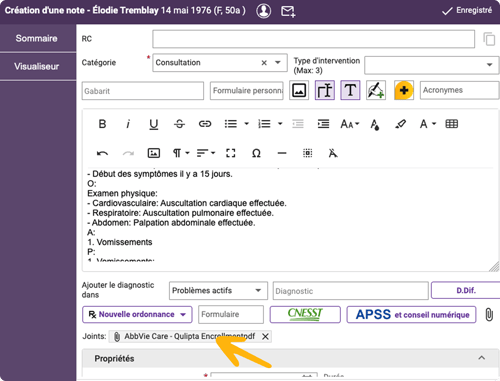Screen dimensions: 500x381
Task: Insert a horizontal line
Action: tap(282, 153)
